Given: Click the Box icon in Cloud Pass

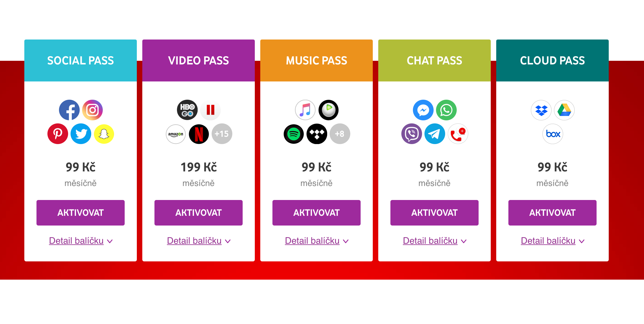Looking at the screenshot, I should click(552, 134).
